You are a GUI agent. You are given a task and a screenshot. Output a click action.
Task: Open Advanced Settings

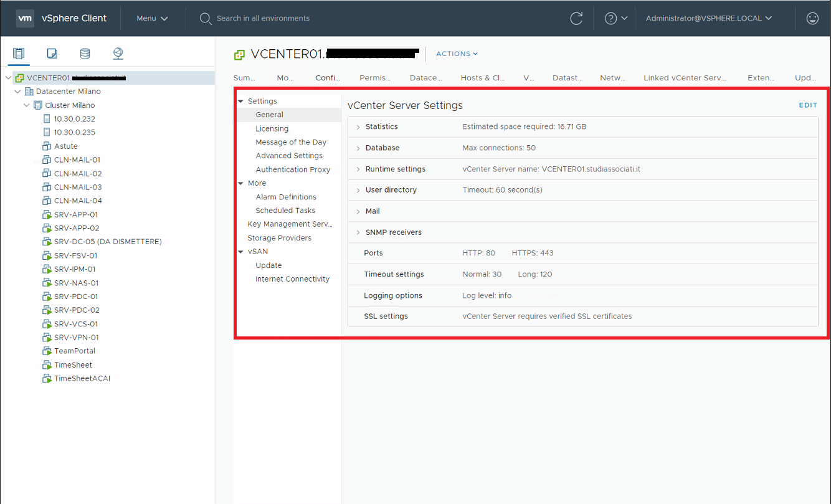pyautogui.click(x=288, y=156)
